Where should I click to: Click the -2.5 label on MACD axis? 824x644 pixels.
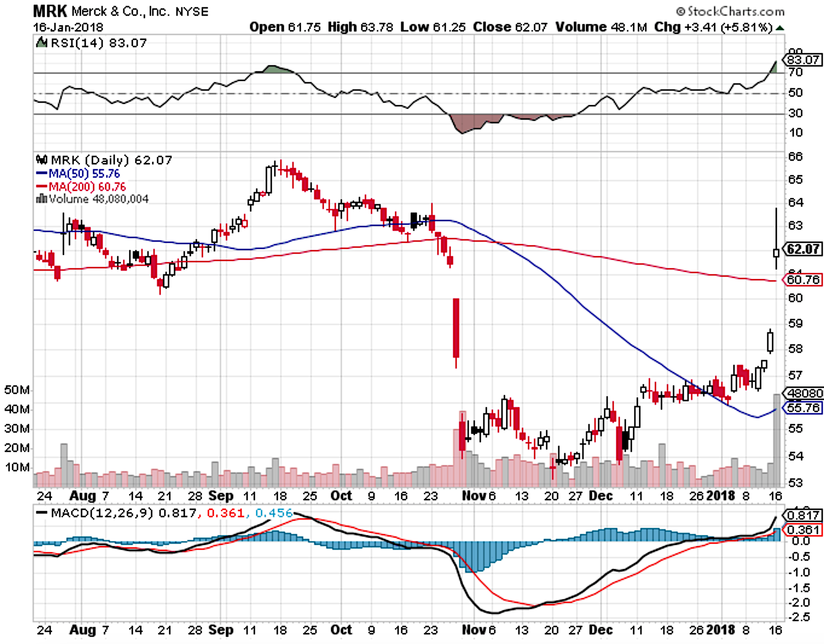[x=799, y=617]
